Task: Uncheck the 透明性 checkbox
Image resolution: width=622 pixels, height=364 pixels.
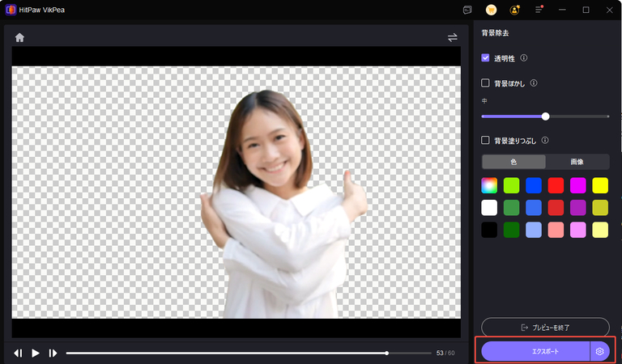Action: [x=486, y=58]
